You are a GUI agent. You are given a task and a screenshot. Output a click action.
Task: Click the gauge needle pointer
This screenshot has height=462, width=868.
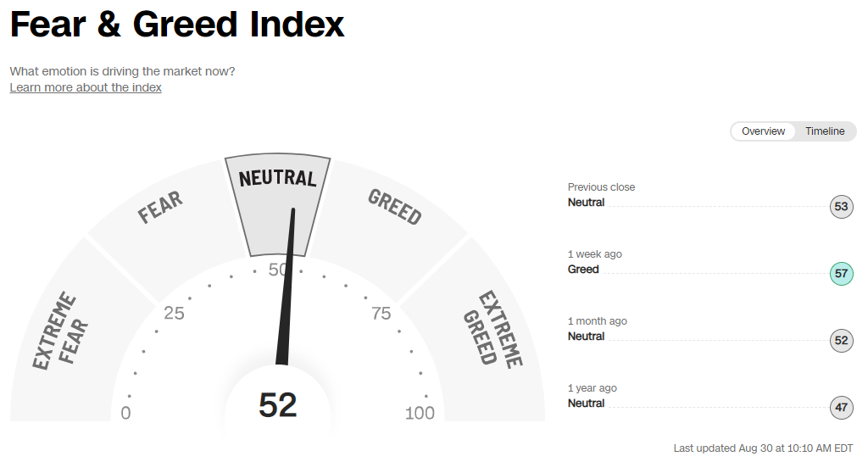pos(287,287)
